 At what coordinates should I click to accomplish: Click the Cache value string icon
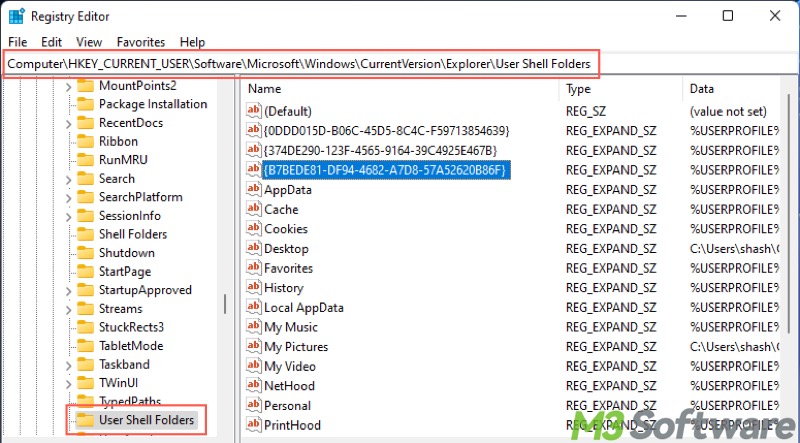pos(254,208)
